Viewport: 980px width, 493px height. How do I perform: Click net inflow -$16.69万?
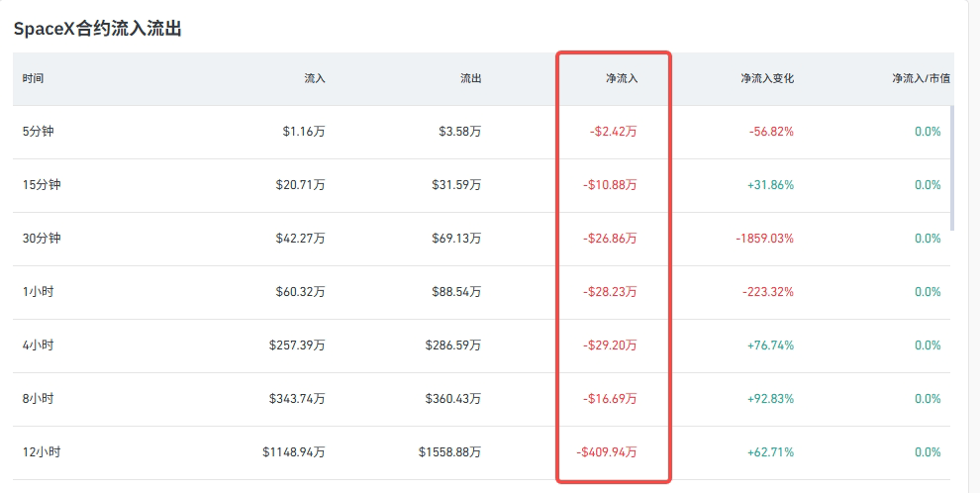pos(610,399)
